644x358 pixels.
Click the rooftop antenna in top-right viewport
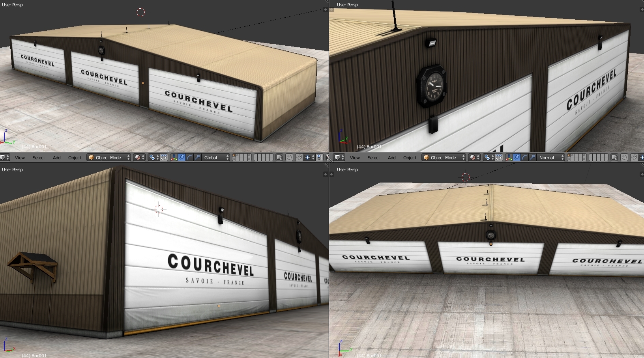click(x=395, y=17)
